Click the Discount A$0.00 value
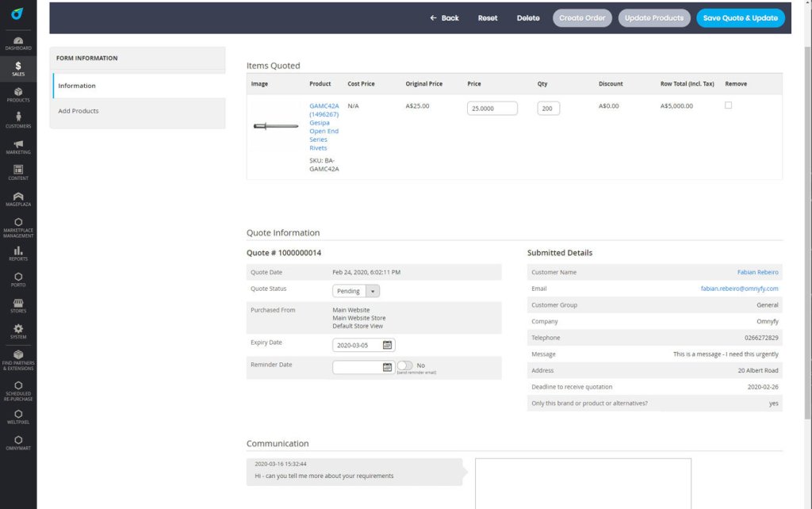812x509 pixels. click(608, 106)
